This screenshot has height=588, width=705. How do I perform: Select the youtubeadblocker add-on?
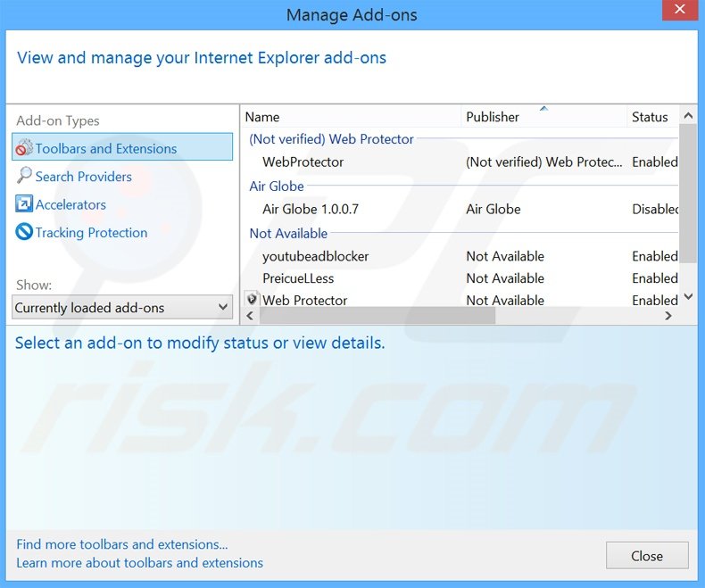(316, 256)
